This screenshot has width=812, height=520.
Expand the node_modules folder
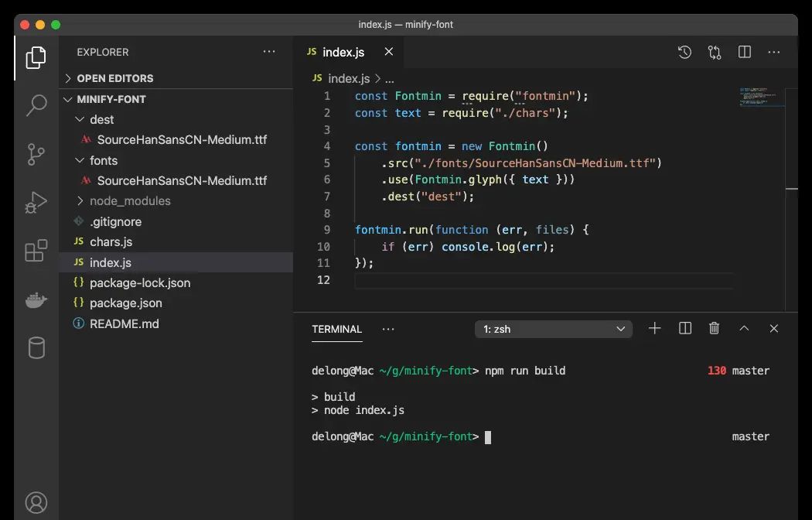[130, 200]
